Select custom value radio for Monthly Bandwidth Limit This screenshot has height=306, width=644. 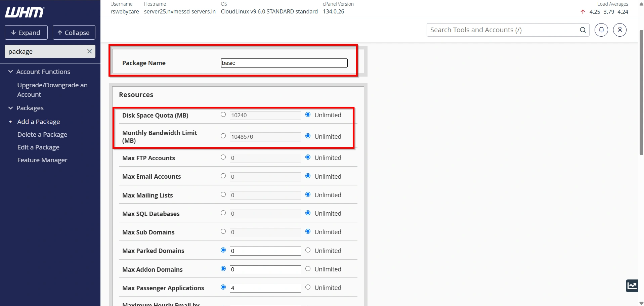(223, 136)
